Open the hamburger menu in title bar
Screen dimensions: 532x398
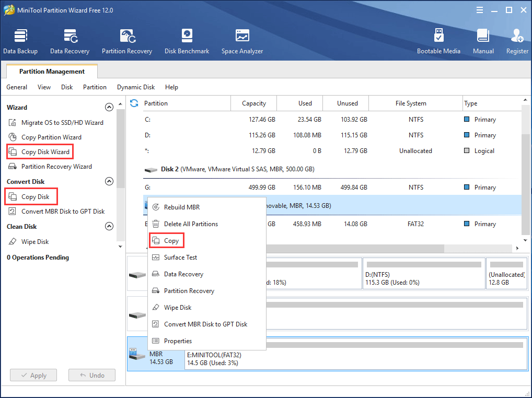tap(480, 10)
